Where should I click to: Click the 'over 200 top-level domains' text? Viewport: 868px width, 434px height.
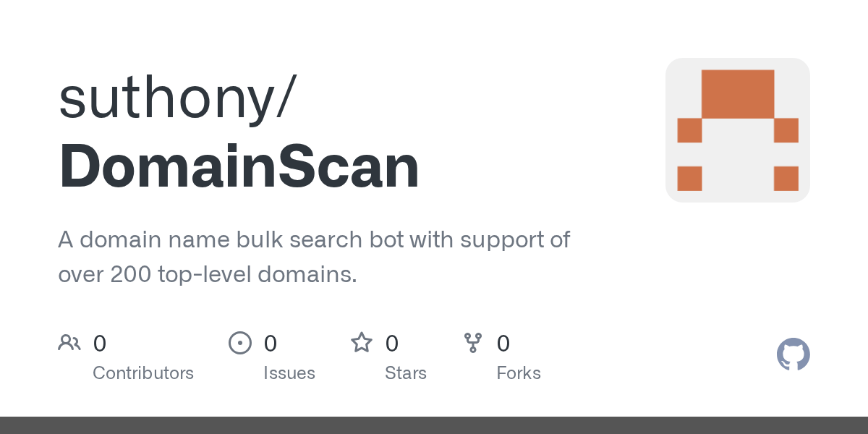pos(208,275)
